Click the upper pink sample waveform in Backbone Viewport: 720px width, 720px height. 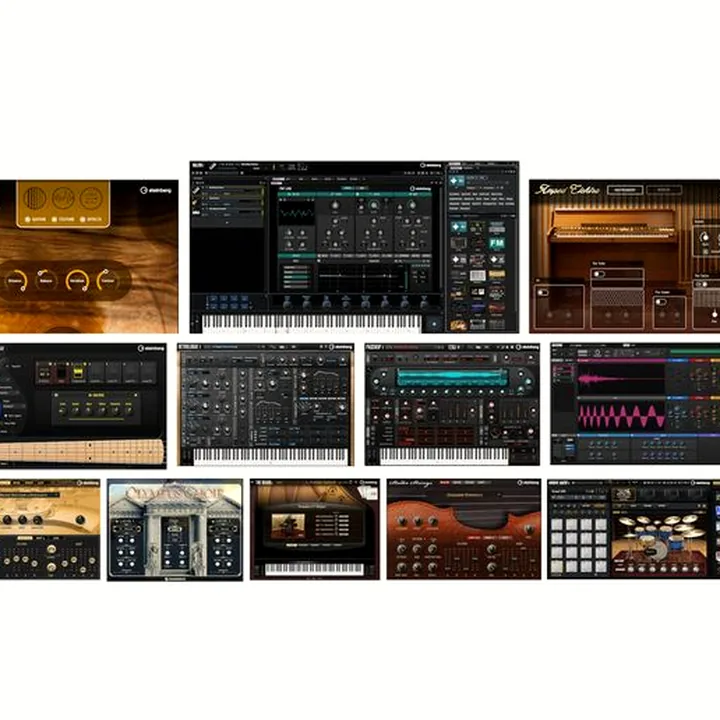[x=621, y=380]
